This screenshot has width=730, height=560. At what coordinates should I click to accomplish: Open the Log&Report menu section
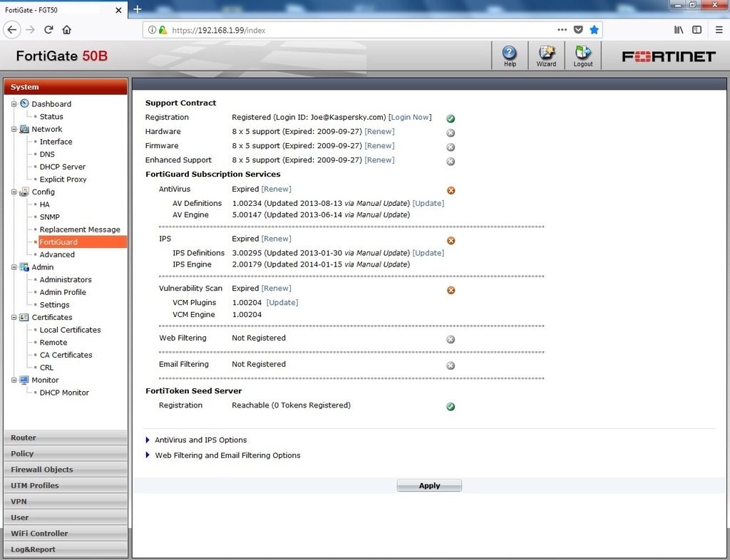pyautogui.click(x=66, y=549)
